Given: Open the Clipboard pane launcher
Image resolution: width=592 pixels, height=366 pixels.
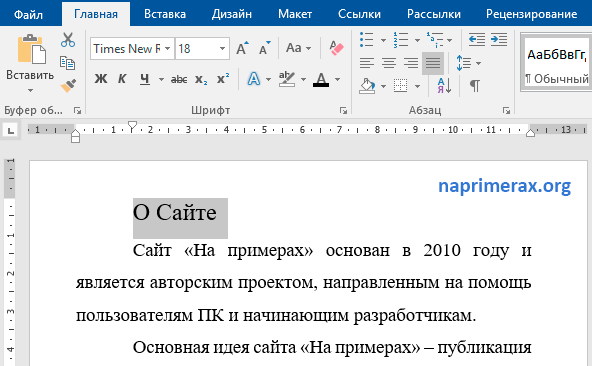Looking at the screenshot, I should point(77,110).
